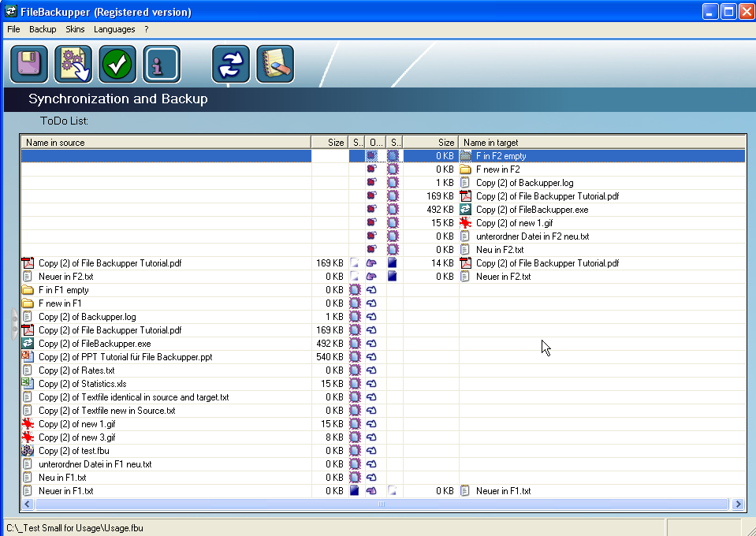Click the red delete icon in 'F new in F2' row
This screenshot has width=756, height=536.
(x=371, y=169)
